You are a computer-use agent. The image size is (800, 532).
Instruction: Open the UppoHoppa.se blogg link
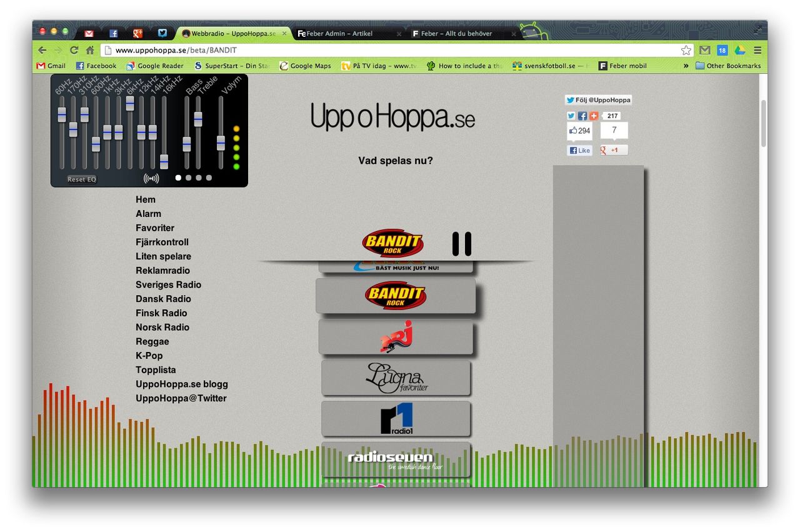tap(182, 384)
